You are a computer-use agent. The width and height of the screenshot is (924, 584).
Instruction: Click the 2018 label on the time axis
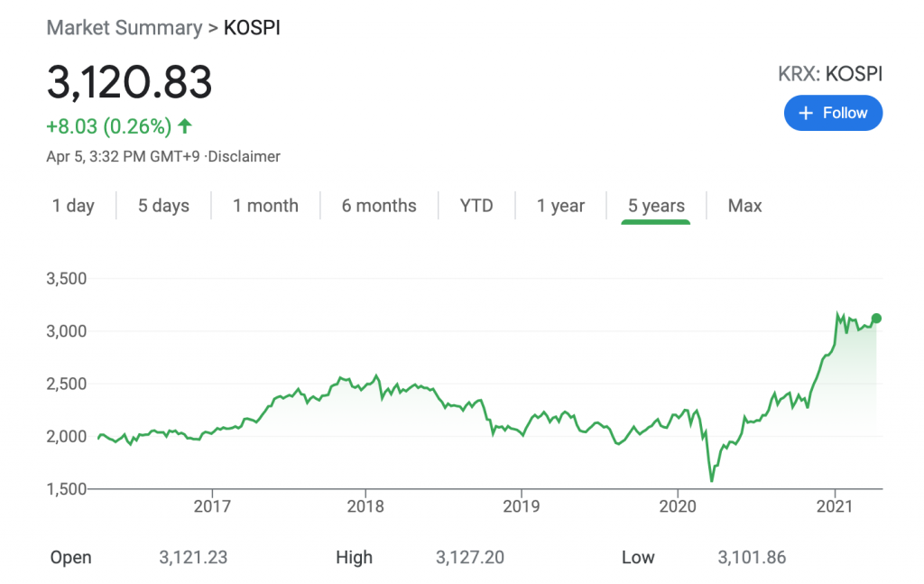(x=365, y=505)
